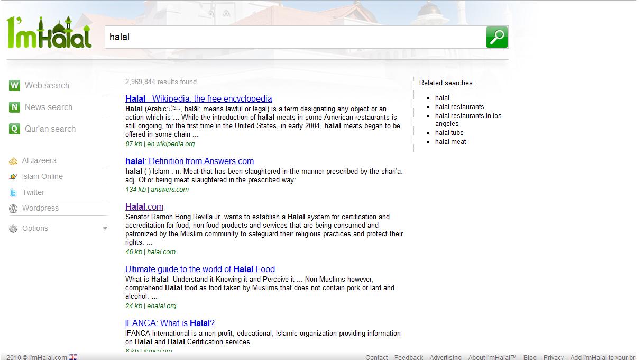Open the Blog footer link
644x360 pixels.
pyautogui.click(x=530, y=357)
